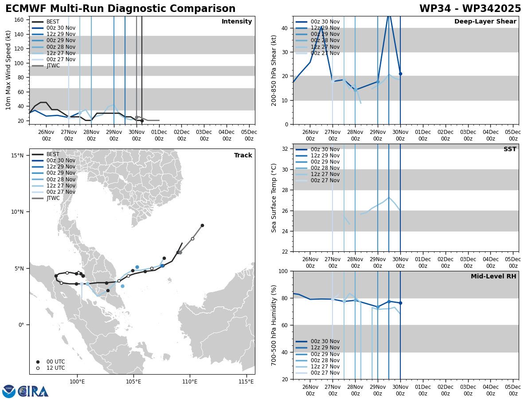Click the storm identifier WP34 - WP342025

pyautogui.click(x=470, y=9)
